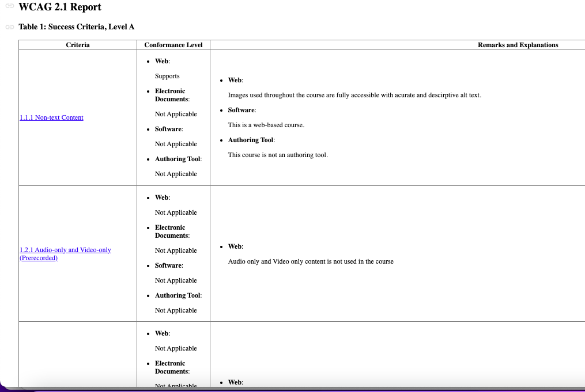Click 'This course is not an authoring tool.' text
585x392 pixels.
[278, 155]
